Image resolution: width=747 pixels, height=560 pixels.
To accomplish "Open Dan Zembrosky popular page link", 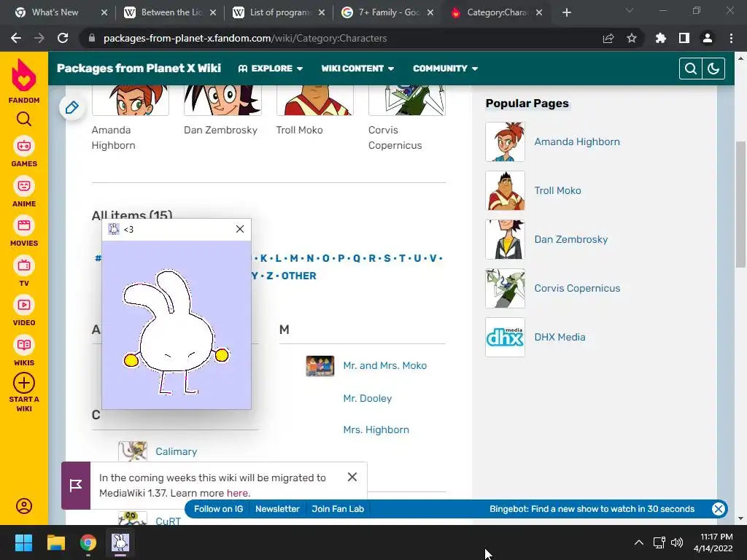I will (570, 239).
